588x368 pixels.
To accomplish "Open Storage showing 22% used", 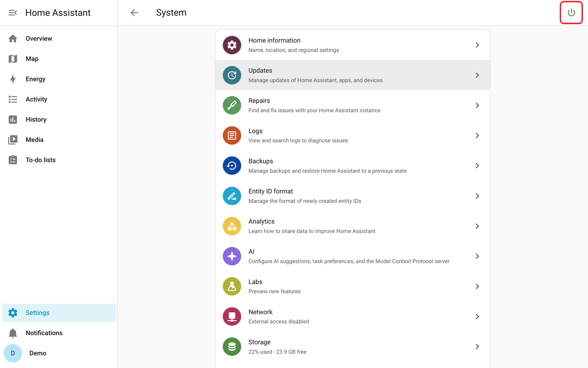I will [353, 347].
